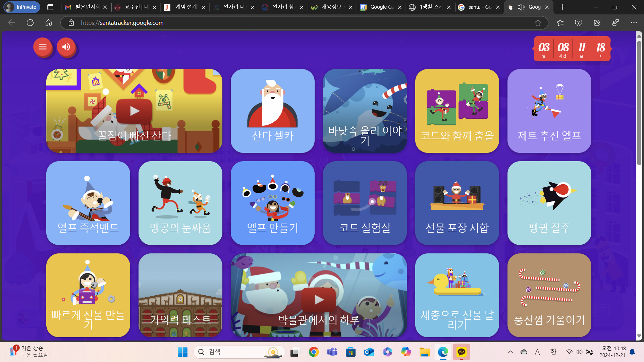Viewport: 644px width, 362px height.
Task: Share this page icon
Action: (597, 23)
